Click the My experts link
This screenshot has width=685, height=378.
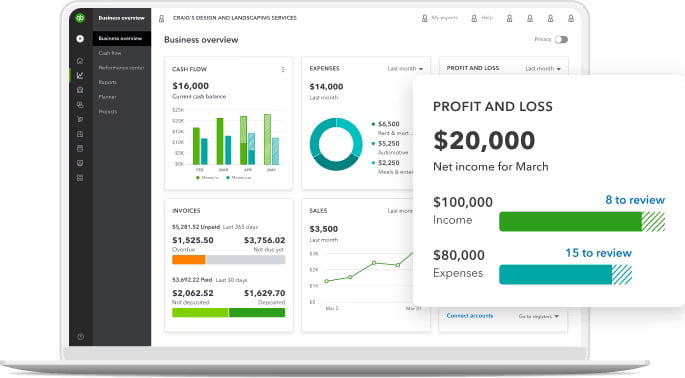[444, 18]
